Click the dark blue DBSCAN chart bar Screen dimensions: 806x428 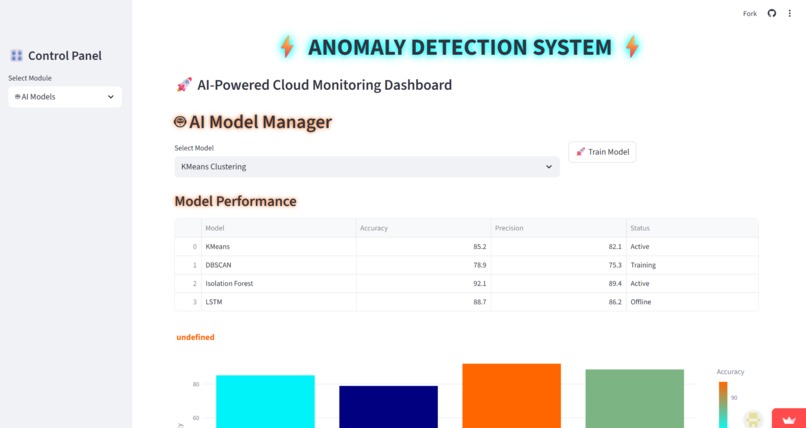389,407
